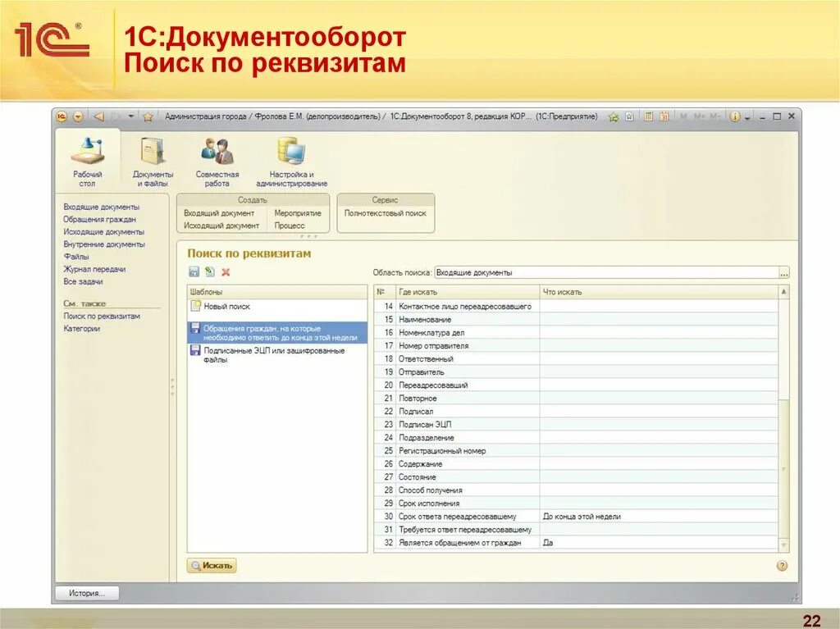Open the Совместная работа section
The width and height of the screenshot is (840, 629).
(x=217, y=162)
